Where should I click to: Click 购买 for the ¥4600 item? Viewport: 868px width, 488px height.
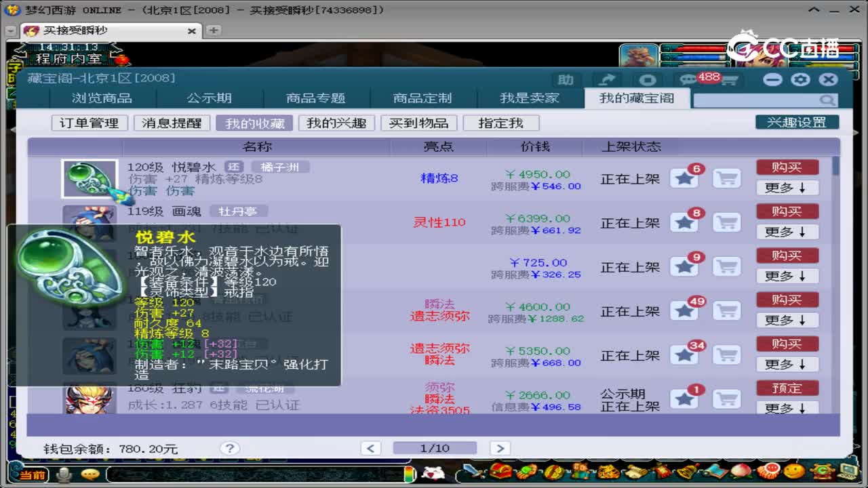tap(787, 299)
